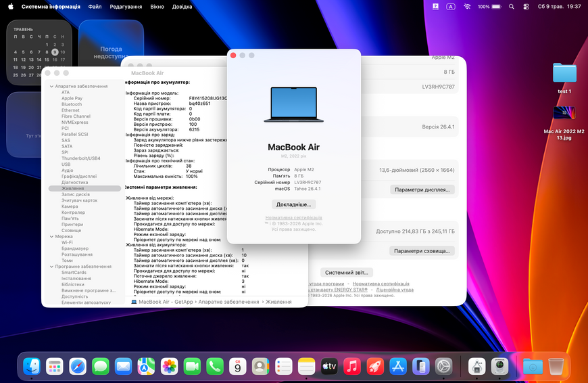Open System Settings gear in Dock
This screenshot has width=588, height=383.
coord(443,366)
